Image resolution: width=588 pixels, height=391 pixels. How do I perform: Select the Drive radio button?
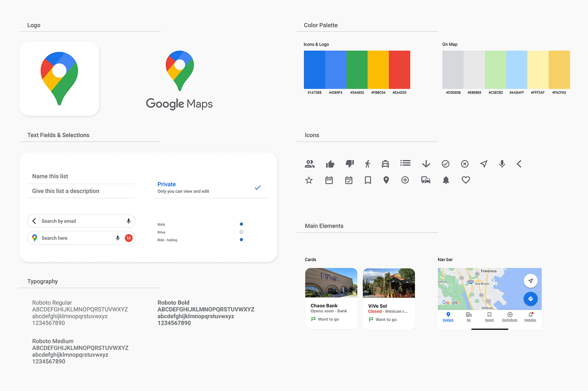pos(241,232)
